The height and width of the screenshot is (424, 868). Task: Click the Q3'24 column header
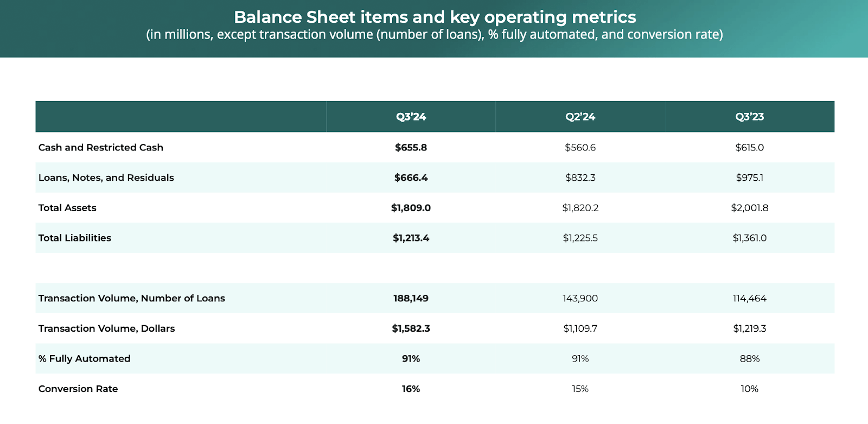pyautogui.click(x=411, y=117)
